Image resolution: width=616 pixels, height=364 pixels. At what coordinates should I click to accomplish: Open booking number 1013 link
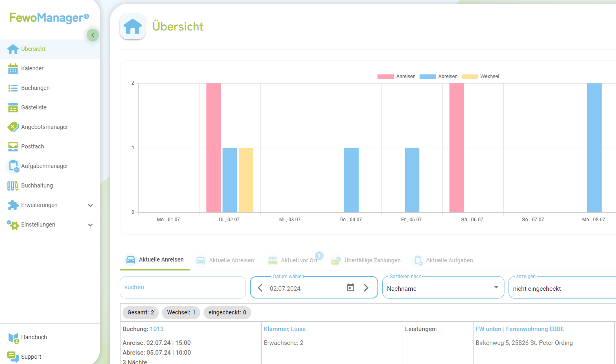[157, 329]
